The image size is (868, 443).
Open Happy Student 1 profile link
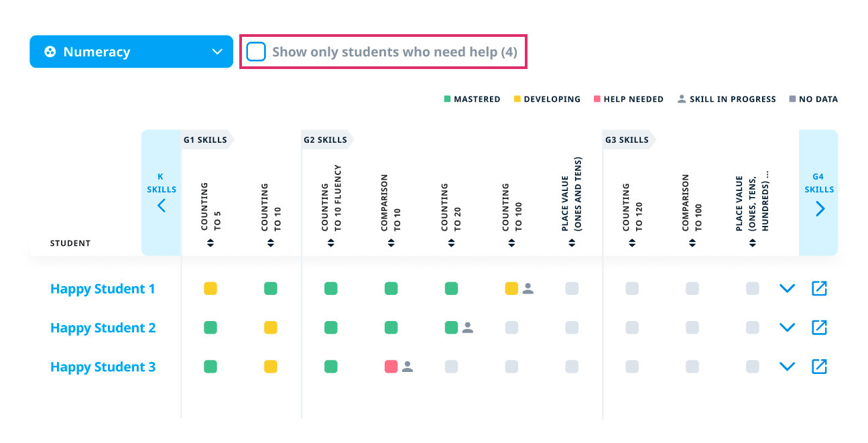pos(103,289)
